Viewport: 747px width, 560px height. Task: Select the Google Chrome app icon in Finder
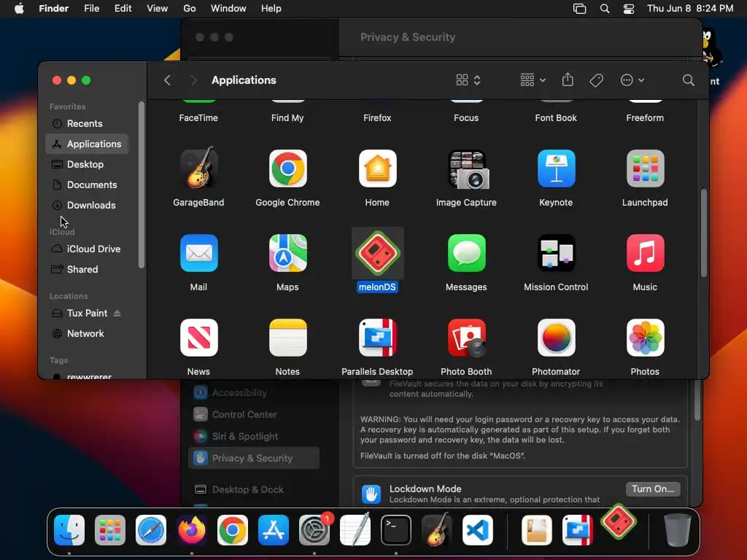coord(287,168)
